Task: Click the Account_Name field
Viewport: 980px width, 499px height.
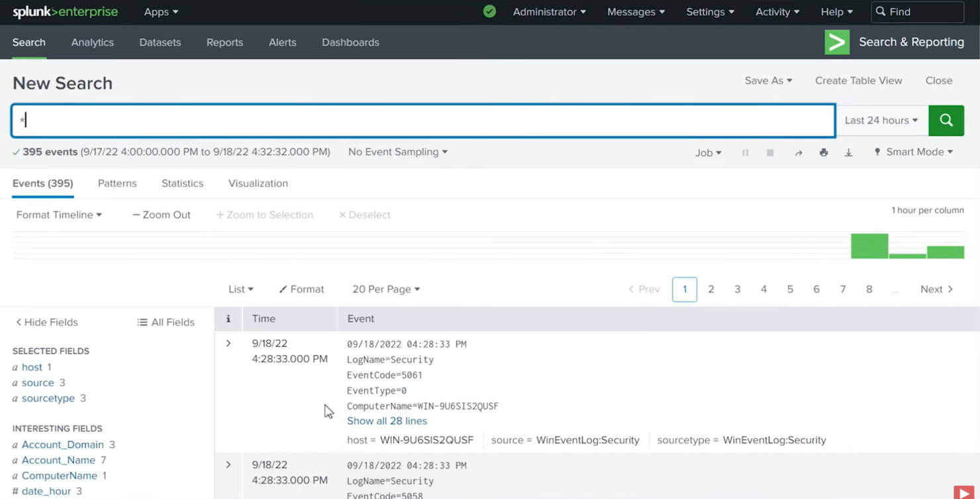Action: [x=58, y=460]
